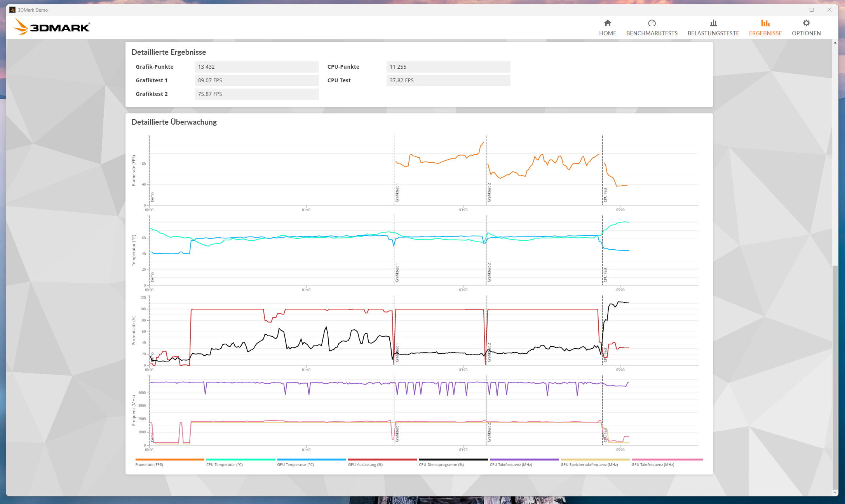Image resolution: width=845 pixels, height=504 pixels.
Task: Click scrollbar up arrow
Action: click(x=835, y=43)
